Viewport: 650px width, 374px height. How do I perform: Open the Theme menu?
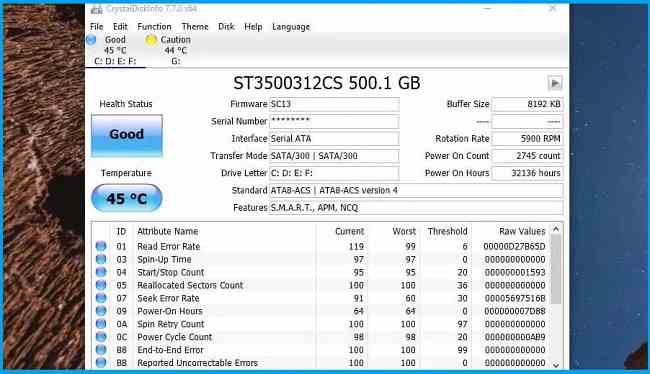195,27
